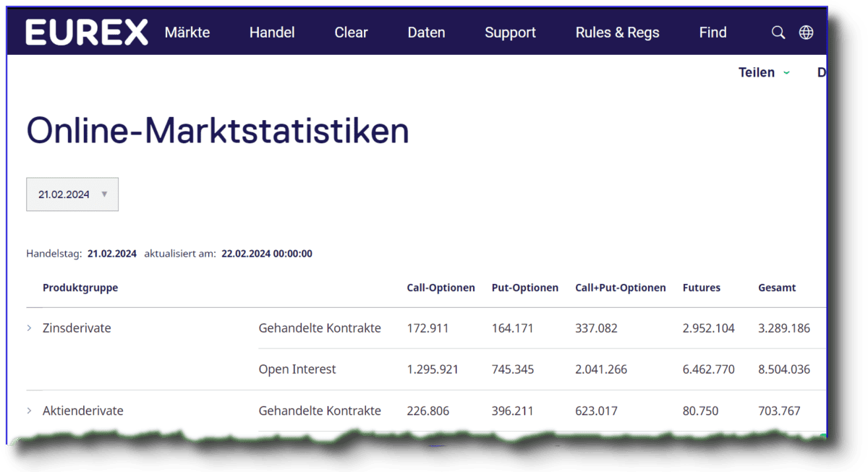Select the Clear navigation item
The width and height of the screenshot is (868, 472).
point(351,32)
